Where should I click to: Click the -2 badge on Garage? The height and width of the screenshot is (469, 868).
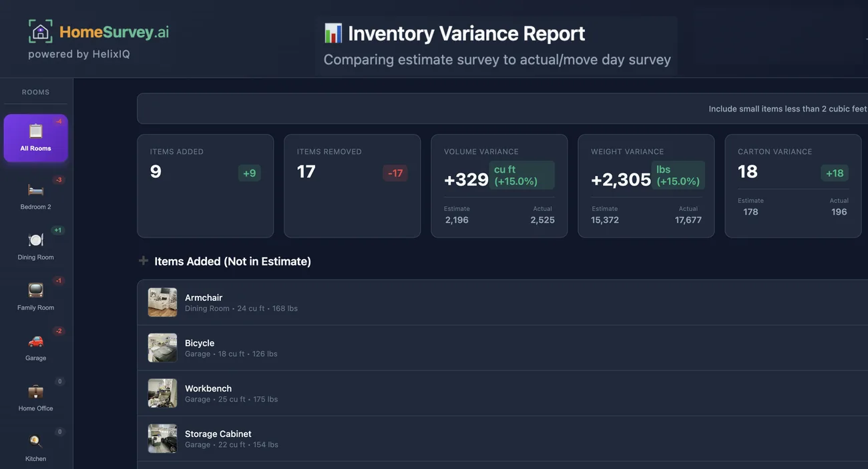pos(59,331)
